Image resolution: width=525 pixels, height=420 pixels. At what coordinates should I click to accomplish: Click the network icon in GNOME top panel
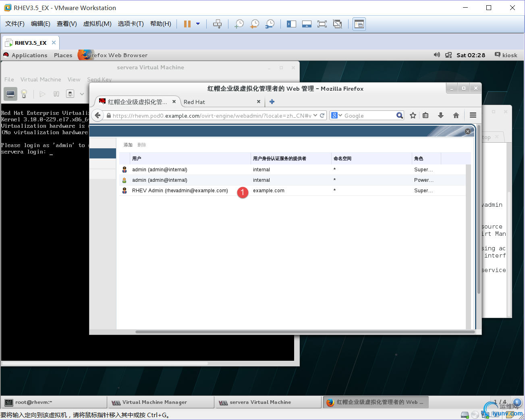[448, 55]
